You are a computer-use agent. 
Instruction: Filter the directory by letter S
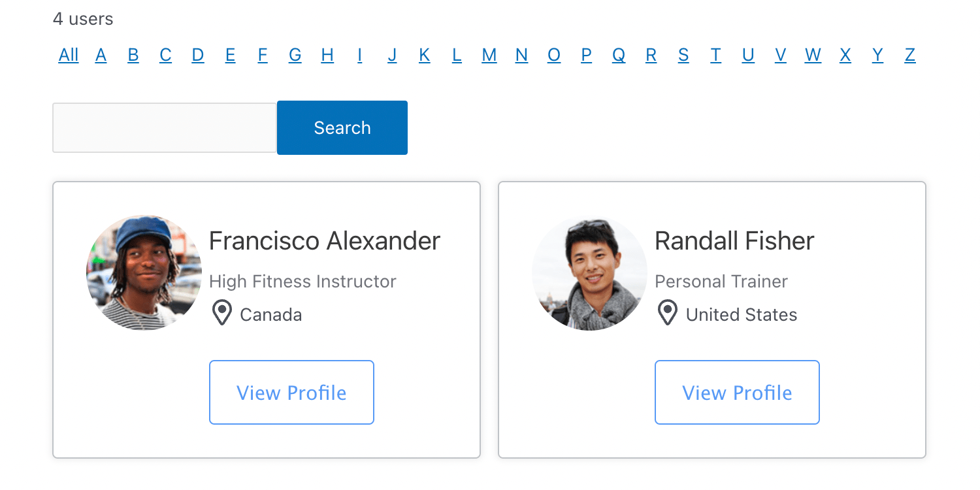click(x=683, y=56)
